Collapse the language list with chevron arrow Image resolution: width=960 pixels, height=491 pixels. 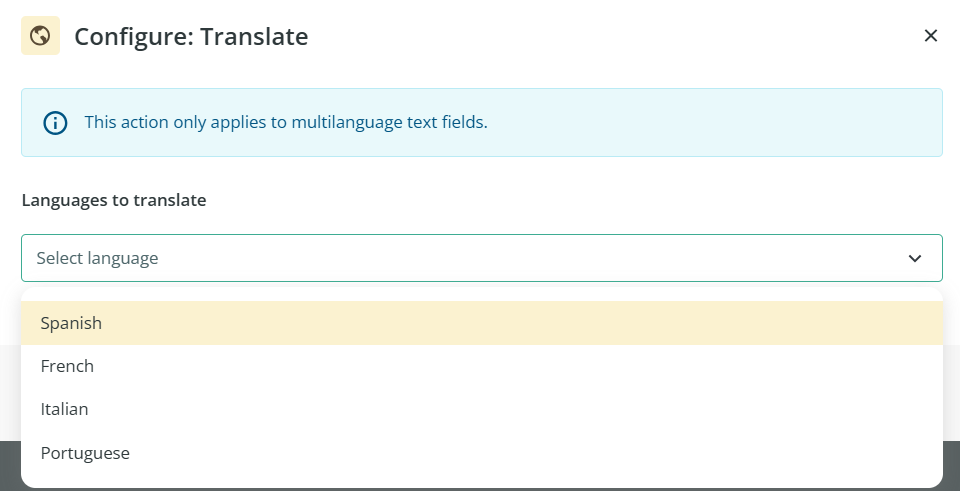coord(914,258)
